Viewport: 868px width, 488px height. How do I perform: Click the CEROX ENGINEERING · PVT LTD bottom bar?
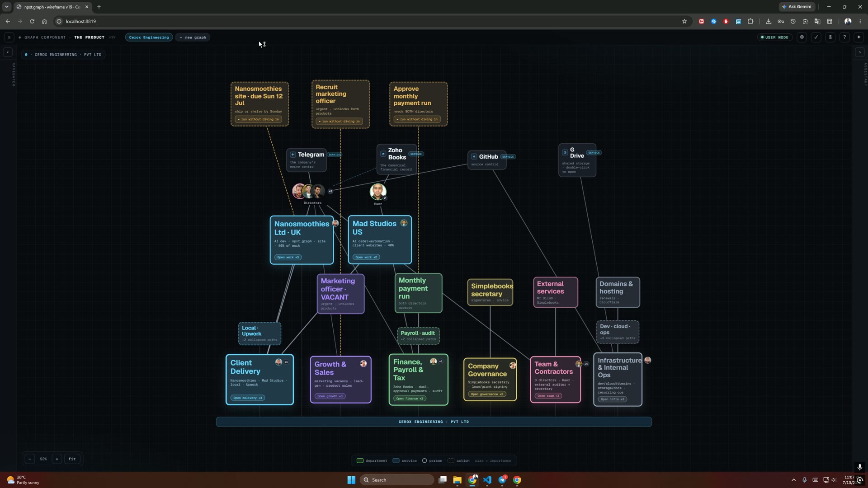tap(434, 422)
